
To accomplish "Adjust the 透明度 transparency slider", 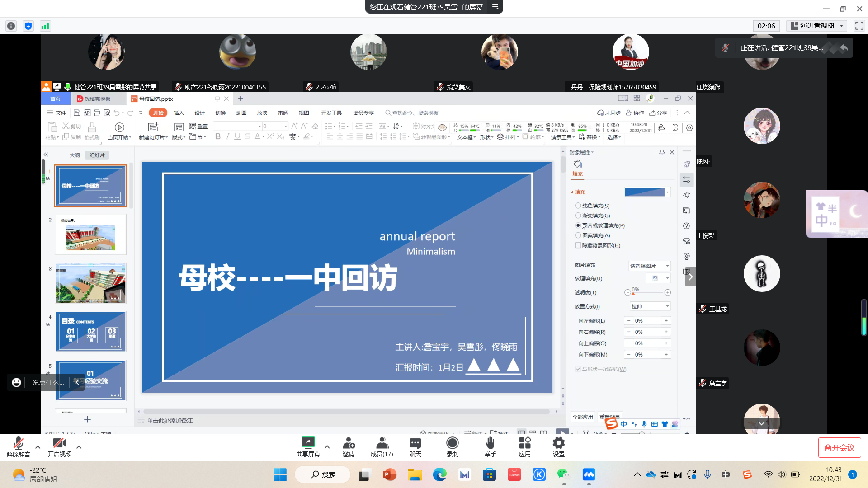I will (647, 293).
